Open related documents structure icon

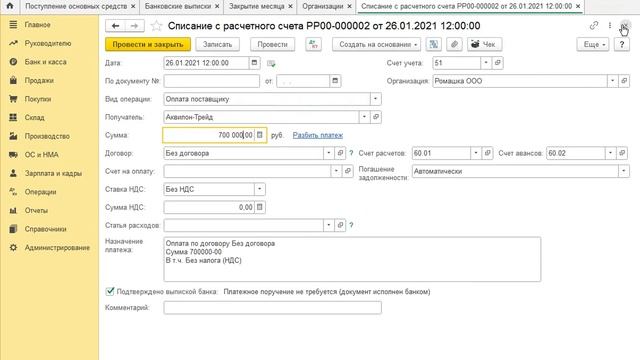coord(433,44)
